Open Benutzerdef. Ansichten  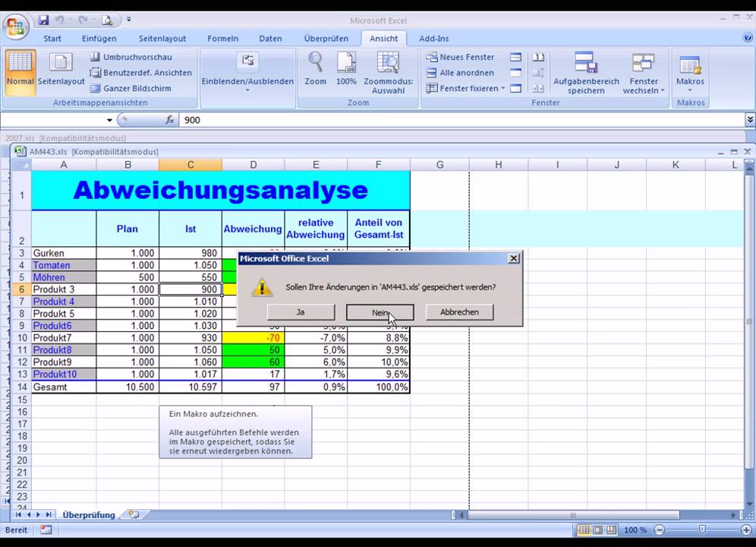point(140,72)
